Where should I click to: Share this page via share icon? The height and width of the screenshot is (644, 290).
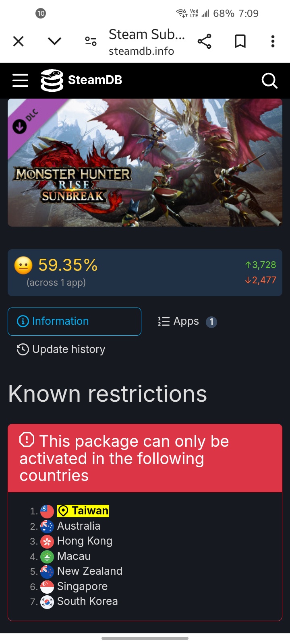[x=204, y=41]
